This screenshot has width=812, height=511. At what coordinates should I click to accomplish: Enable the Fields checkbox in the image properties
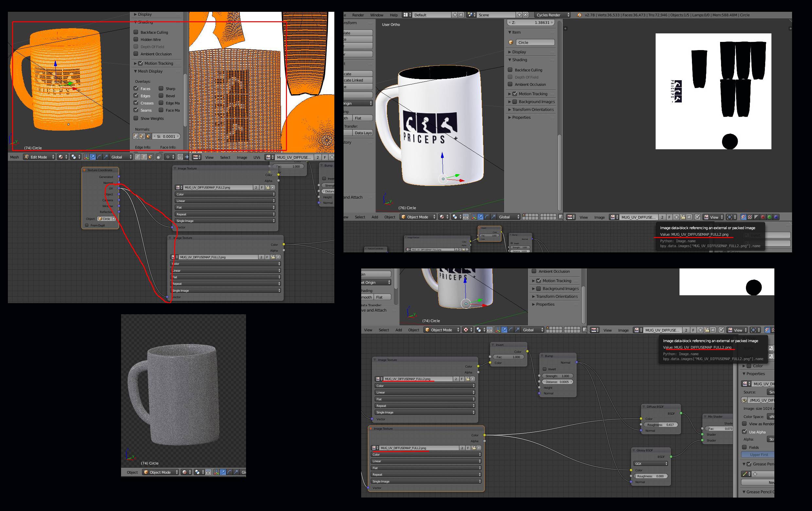[745, 447]
